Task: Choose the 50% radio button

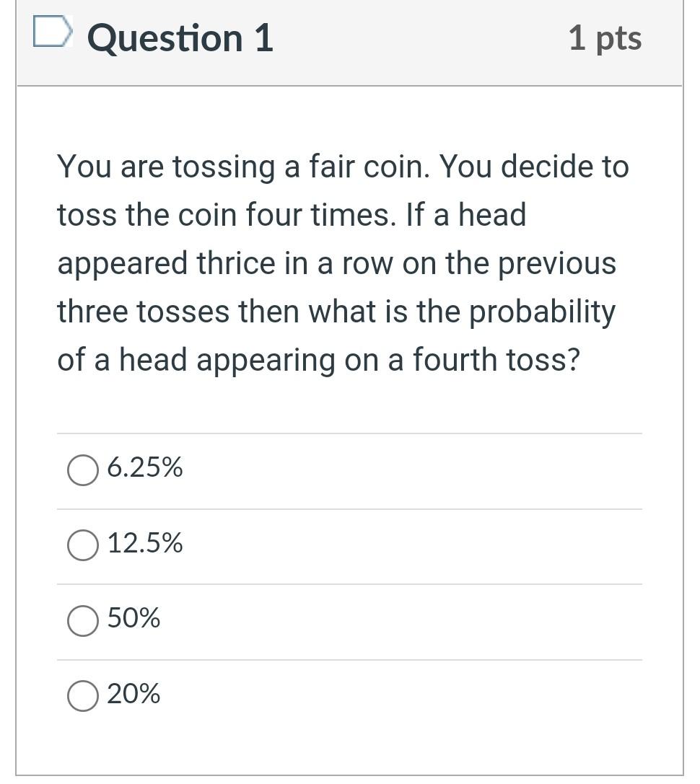Action: coord(83,620)
